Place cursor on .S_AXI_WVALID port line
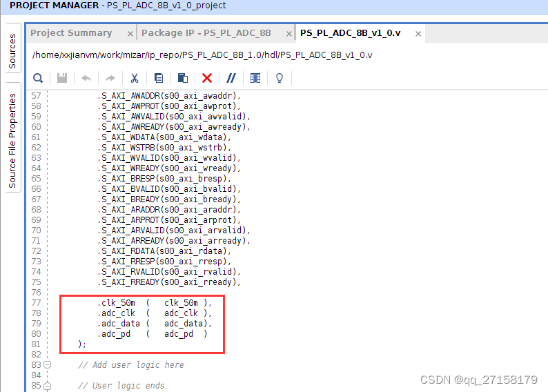Viewport: 548px width, 392px height. 169,158
